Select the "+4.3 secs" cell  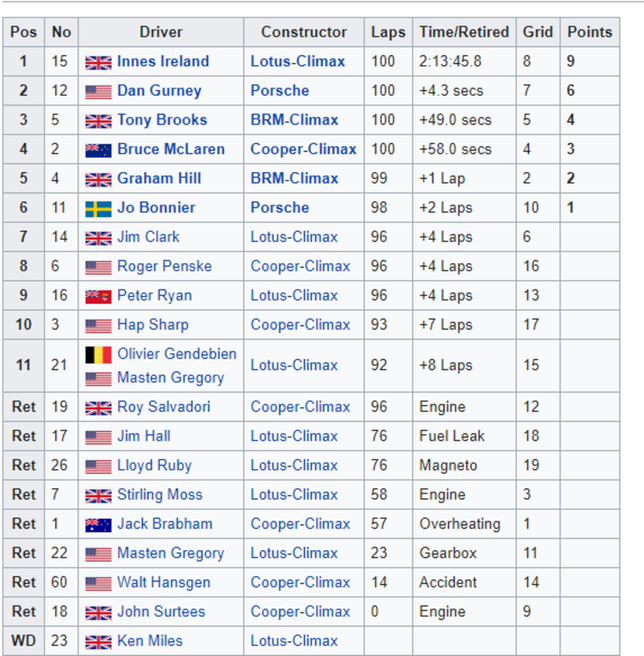[x=464, y=90]
